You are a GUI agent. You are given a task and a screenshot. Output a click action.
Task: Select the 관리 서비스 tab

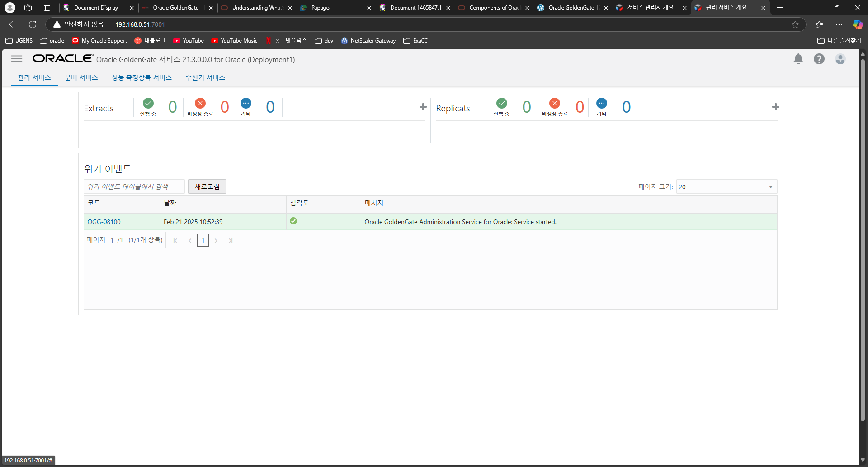click(34, 77)
